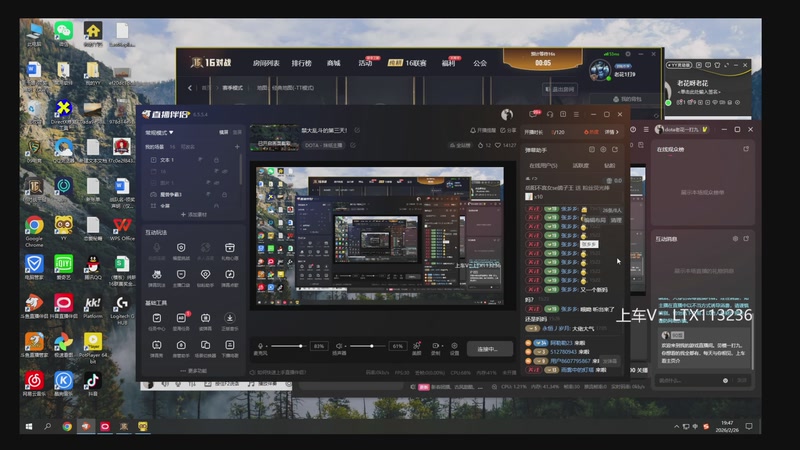The width and height of the screenshot is (800, 450).
Task: Pop out the 在线观众榜 panel
Action: (x=746, y=149)
